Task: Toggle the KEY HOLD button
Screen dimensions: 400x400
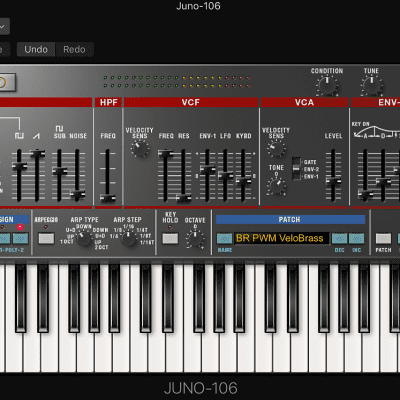Action: [x=170, y=239]
